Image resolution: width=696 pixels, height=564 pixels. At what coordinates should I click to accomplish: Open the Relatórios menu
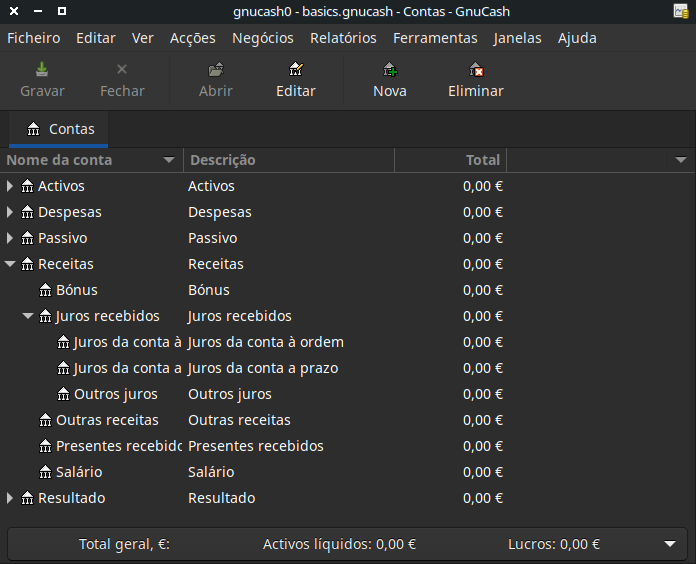click(x=343, y=38)
